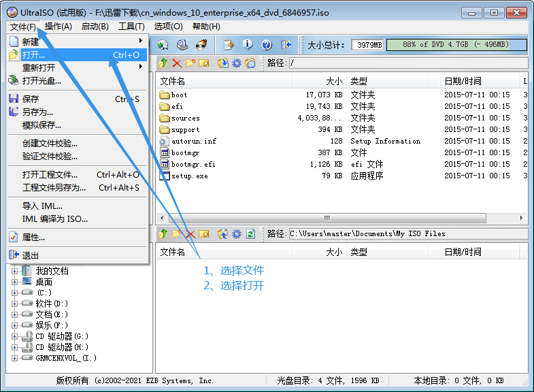Click the blue gear icon in local pane toolbar

coord(236,233)
